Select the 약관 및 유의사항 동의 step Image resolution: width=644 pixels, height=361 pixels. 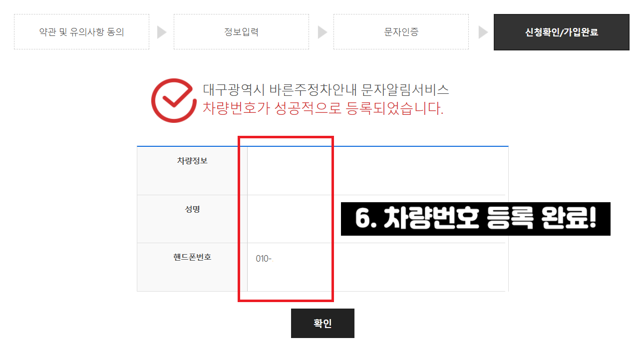(81, 32)
